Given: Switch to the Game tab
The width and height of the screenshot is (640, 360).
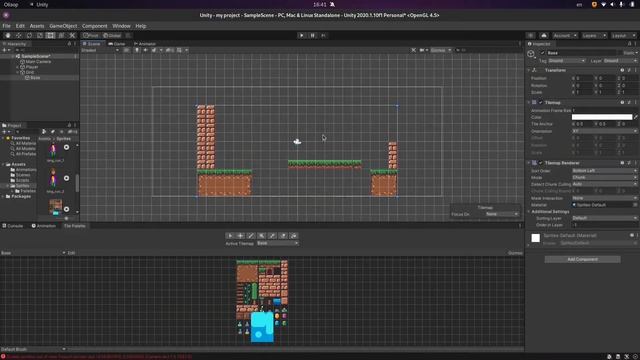Looking at the screenshot, I should (117, 44).
